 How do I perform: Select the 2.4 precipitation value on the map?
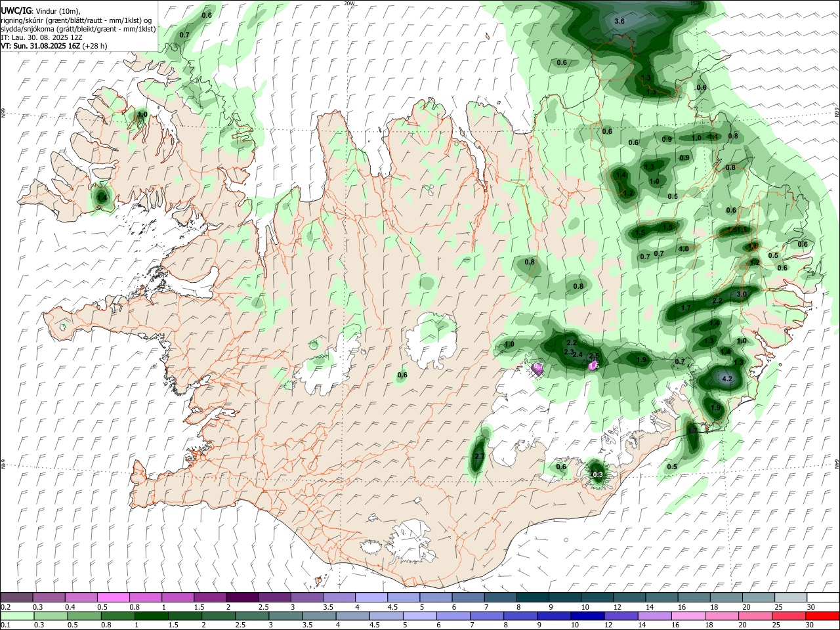pyautogui.click(x=577, y=355)
